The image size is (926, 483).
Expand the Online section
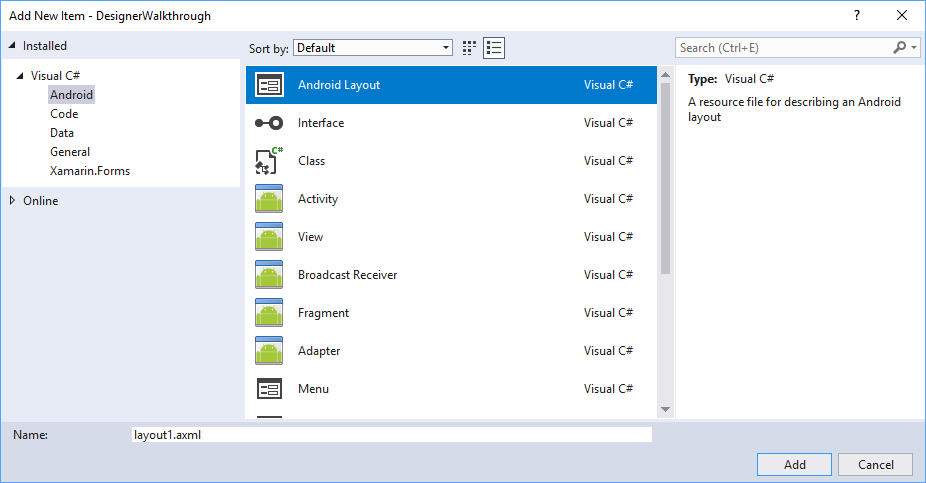[12, 201]
